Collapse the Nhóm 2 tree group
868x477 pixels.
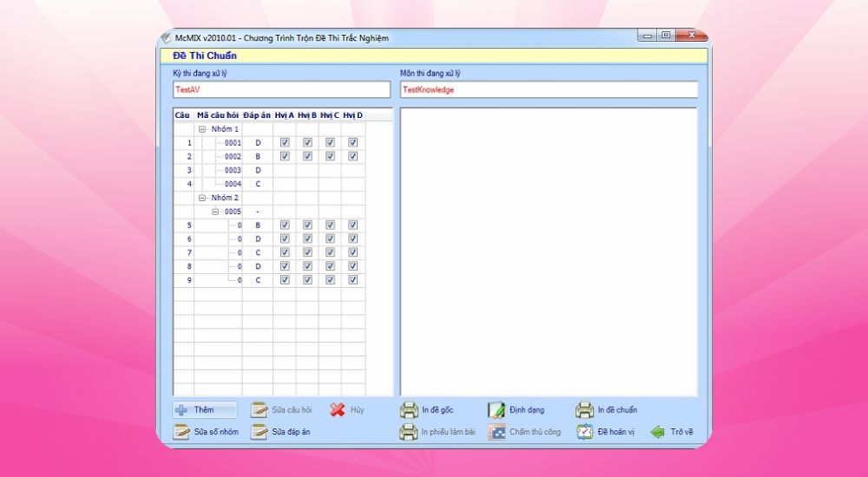202,198
